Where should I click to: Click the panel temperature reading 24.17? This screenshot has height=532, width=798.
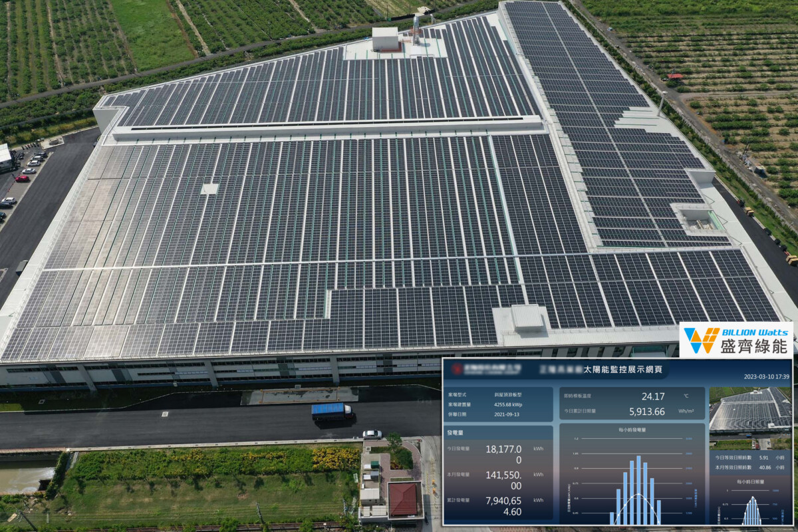(x=652, y=396)
